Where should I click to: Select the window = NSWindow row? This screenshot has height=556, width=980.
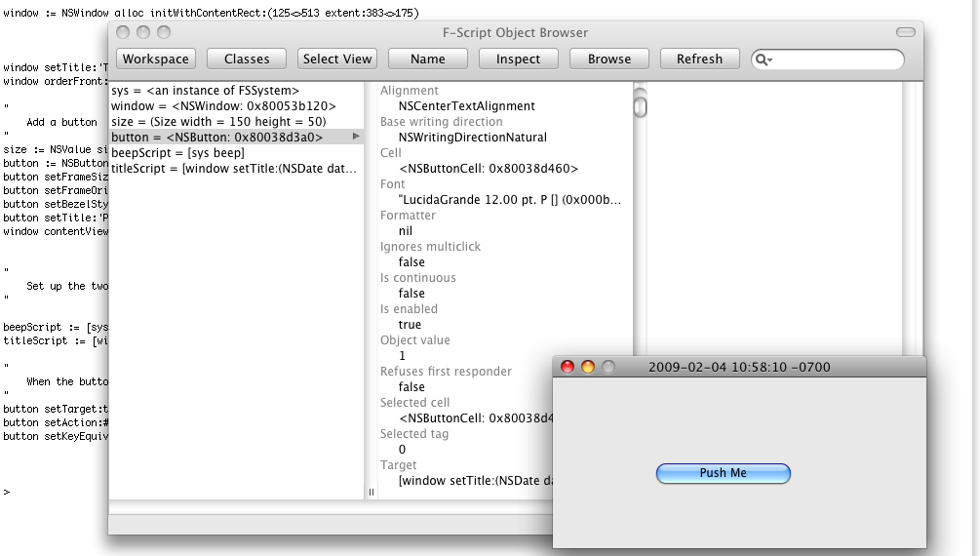(x=236, y=106)
